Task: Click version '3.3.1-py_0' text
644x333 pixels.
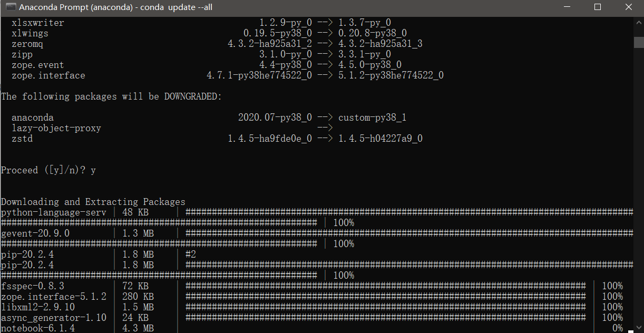Action: 365,55
